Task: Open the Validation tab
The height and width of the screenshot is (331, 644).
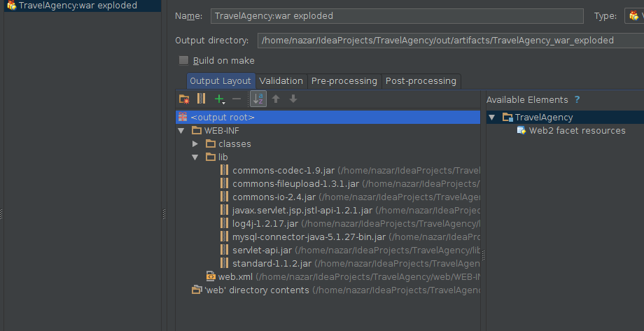Action: click(x=281, y=81)
